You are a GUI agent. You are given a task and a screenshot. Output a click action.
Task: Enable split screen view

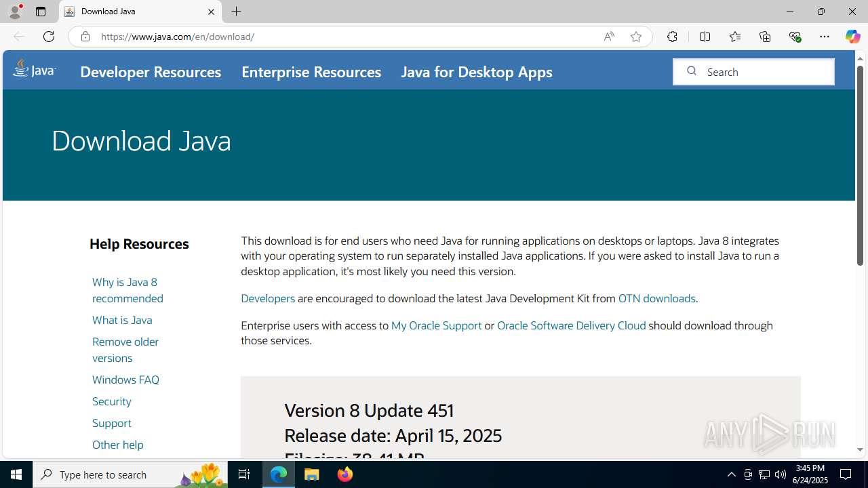tap(705, 37)
